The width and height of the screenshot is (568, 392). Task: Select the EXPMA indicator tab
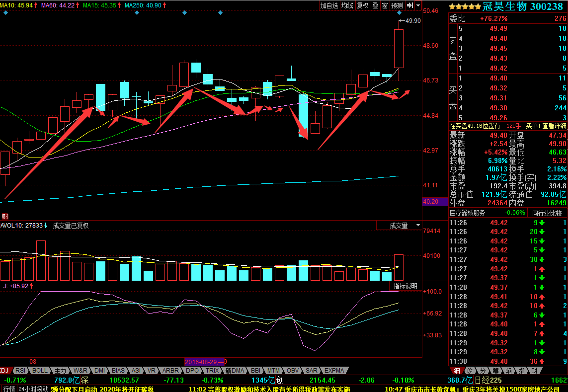[333, 370]
